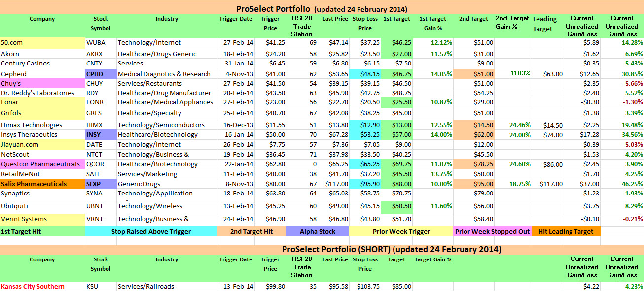Select the Prior Week Trigger legend cell

click(x=401, y=231)
